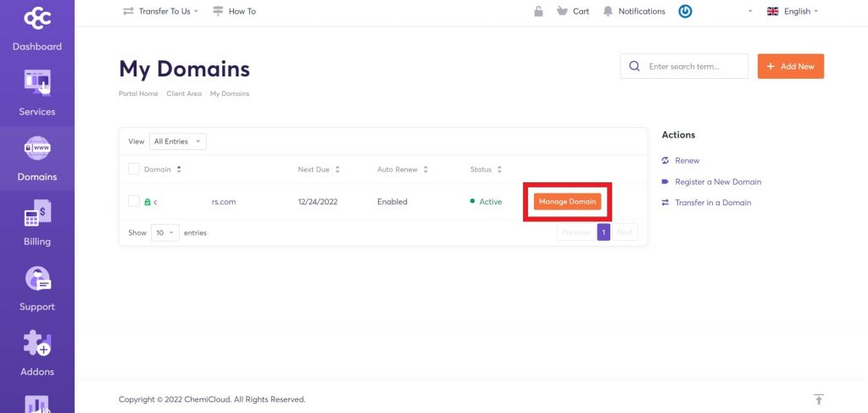This screenshot has width=868, height=413.
Task: Click the ChemiCloud logo in sidebar
Action: 37,18
